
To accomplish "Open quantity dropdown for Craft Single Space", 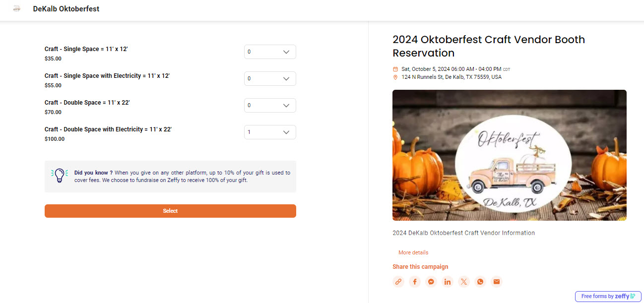I will click(270, 52).
